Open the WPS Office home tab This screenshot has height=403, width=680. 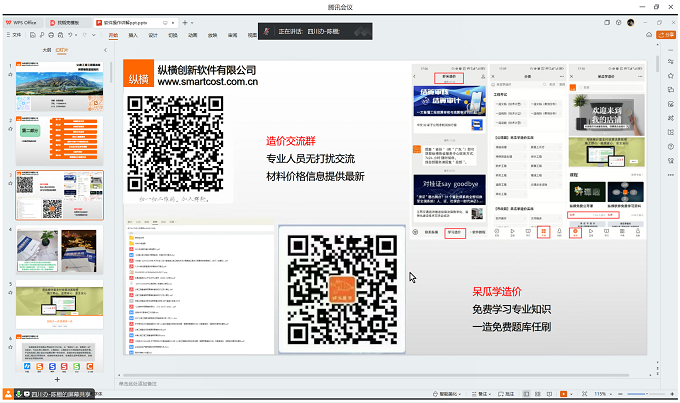(x=22, y=23)
